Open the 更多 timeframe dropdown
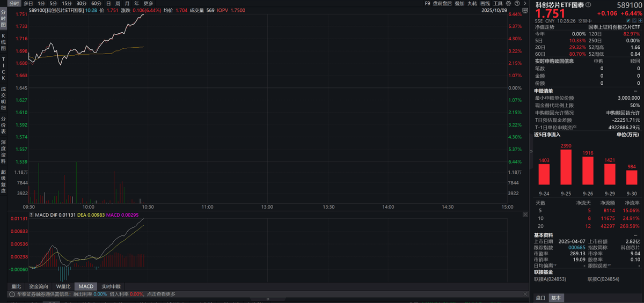This screenshot has width=644, height=303. pos(149,3)
